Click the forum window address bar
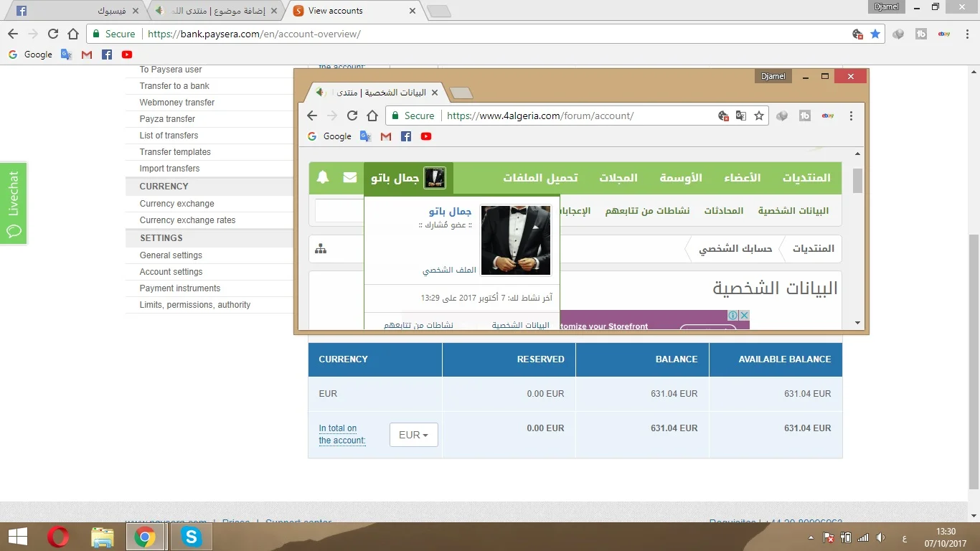 pos(574,116)
